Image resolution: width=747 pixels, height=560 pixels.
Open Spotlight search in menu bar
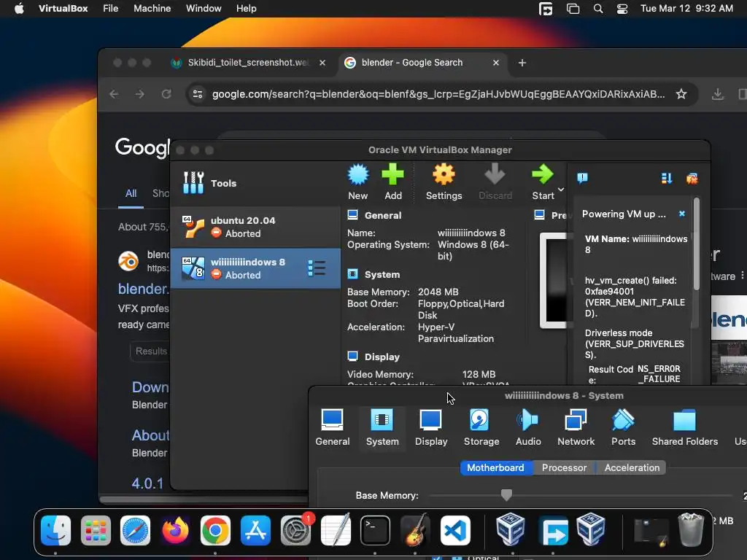tap(598, 9)
